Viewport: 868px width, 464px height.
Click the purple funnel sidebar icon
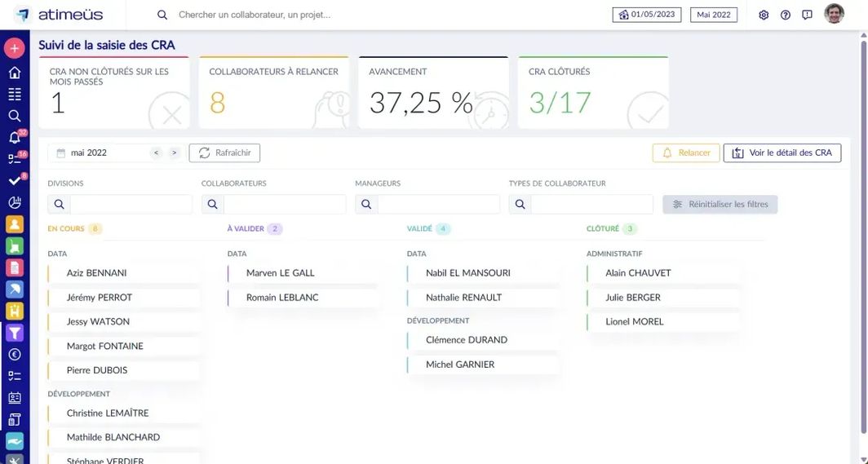[x=15, y=332]
